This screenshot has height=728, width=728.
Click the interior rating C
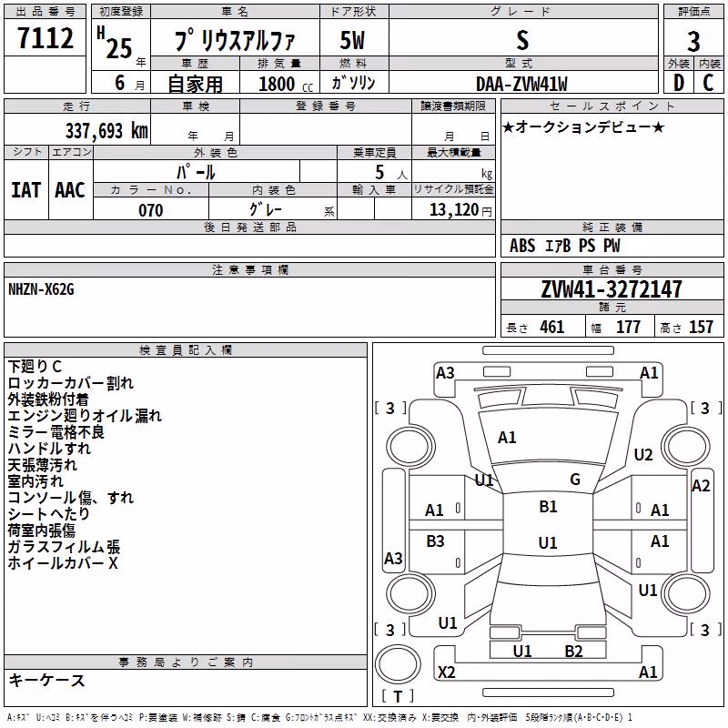708,83
